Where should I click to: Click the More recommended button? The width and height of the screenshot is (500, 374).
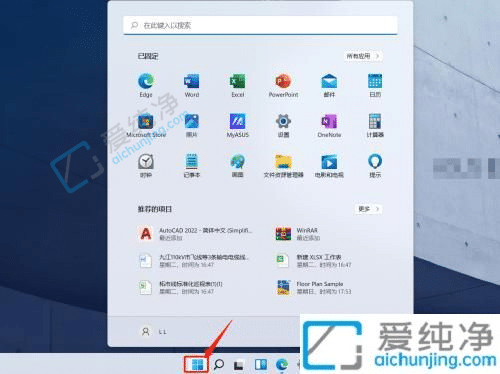tap(368, 209)
